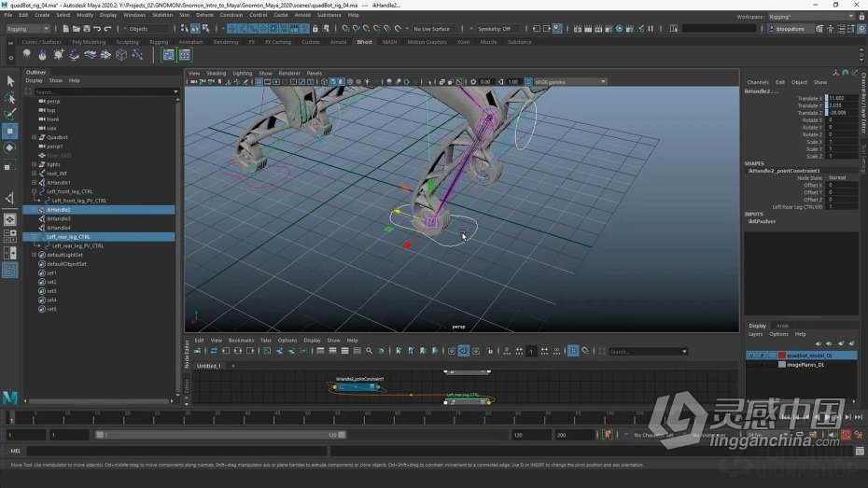
Task: Choose the Lasso Select tool
Action: pos(10,99)
